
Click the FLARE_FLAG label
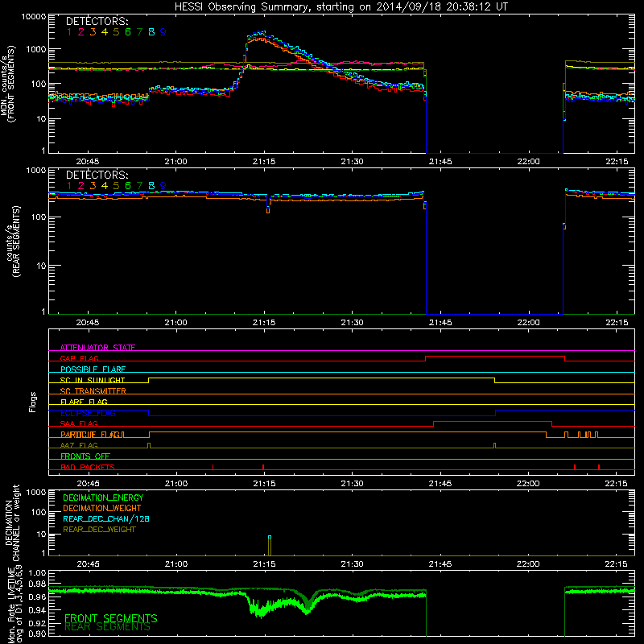click(x=84, y=402)
